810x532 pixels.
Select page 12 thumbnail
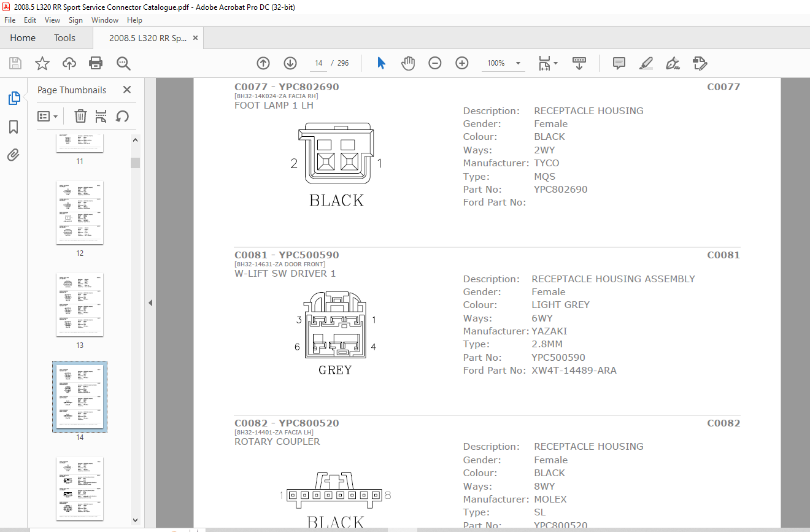[x=80, y=213]
